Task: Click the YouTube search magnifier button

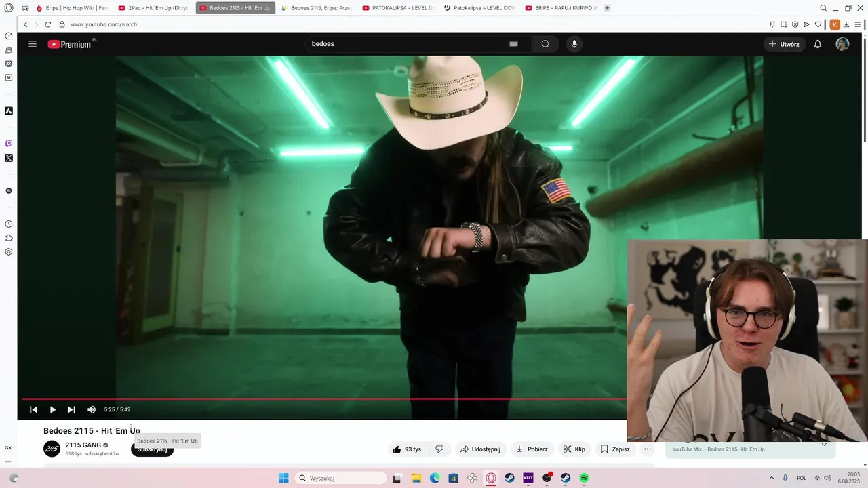Action: 545,44
